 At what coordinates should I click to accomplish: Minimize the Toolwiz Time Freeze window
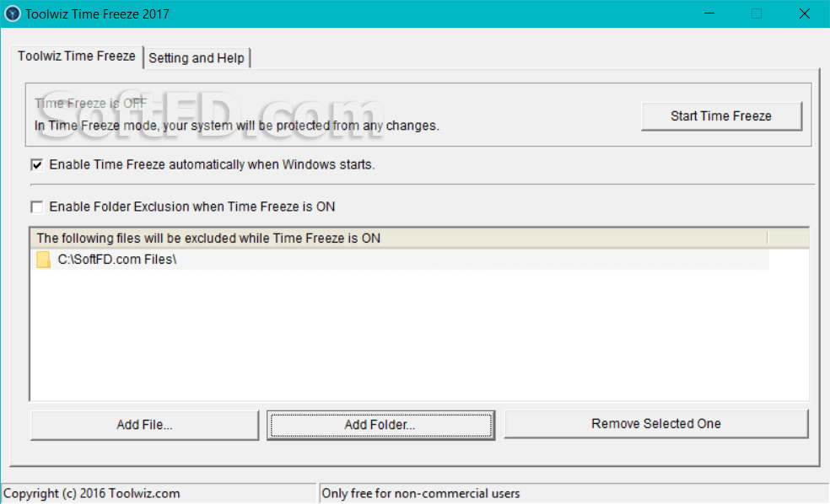[x=709, y=13]
